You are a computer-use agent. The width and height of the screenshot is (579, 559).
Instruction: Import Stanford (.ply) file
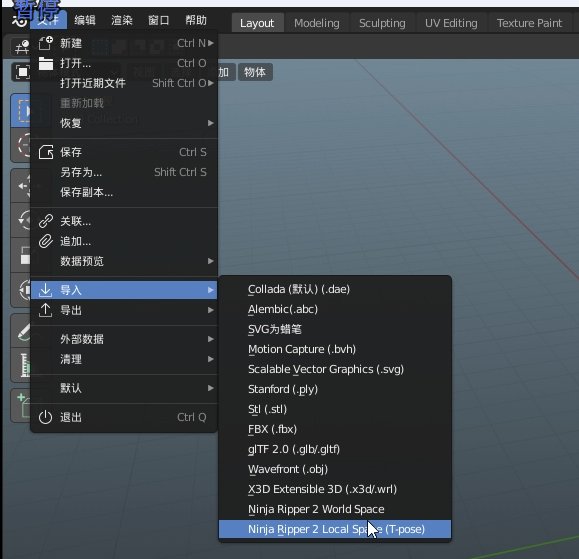[335, 389]
